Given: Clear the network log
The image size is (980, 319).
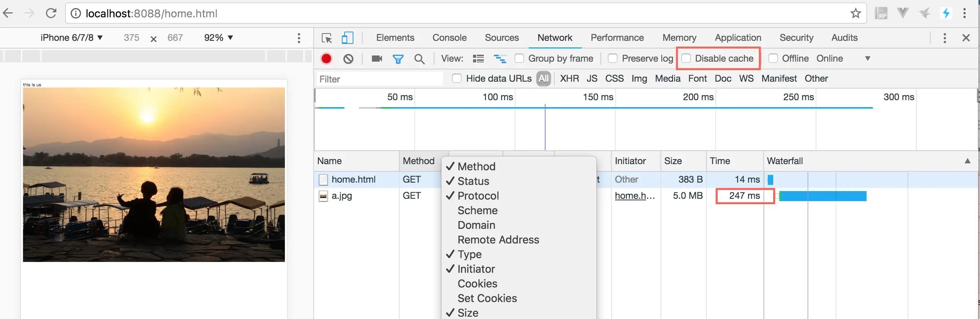Looking at the screenshot, I should click(348, 59).
